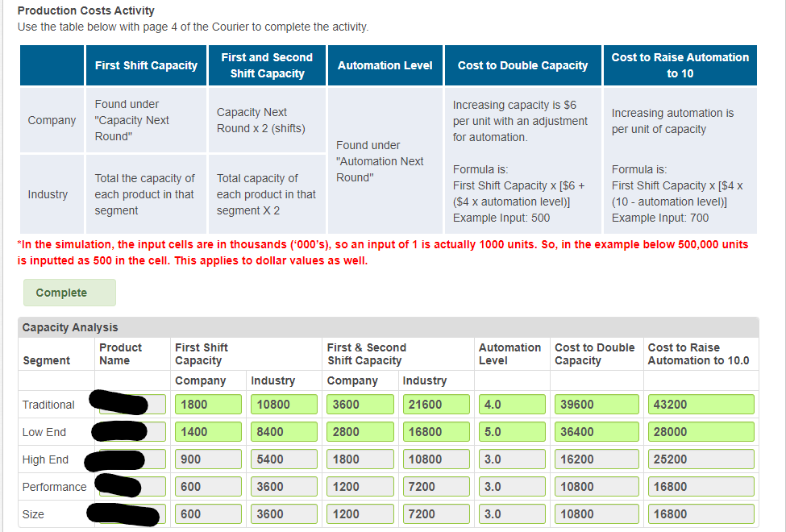Click High End Second Shift Industry field 10800
786x532 pixels.
[435, 459]
